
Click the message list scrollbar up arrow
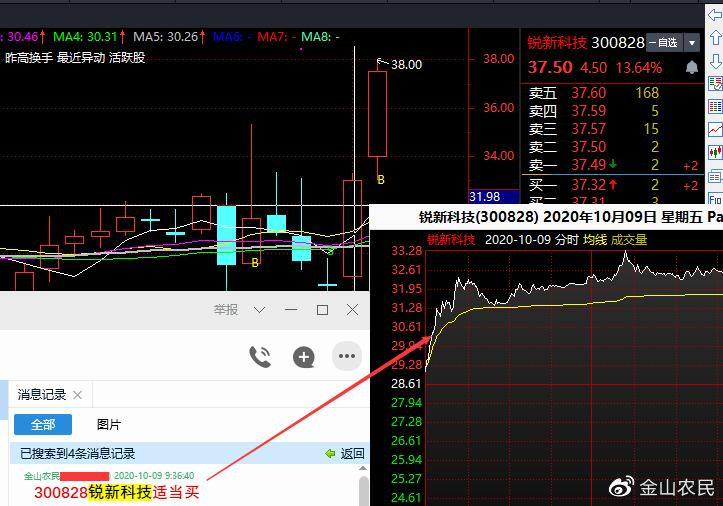[363, 469]
